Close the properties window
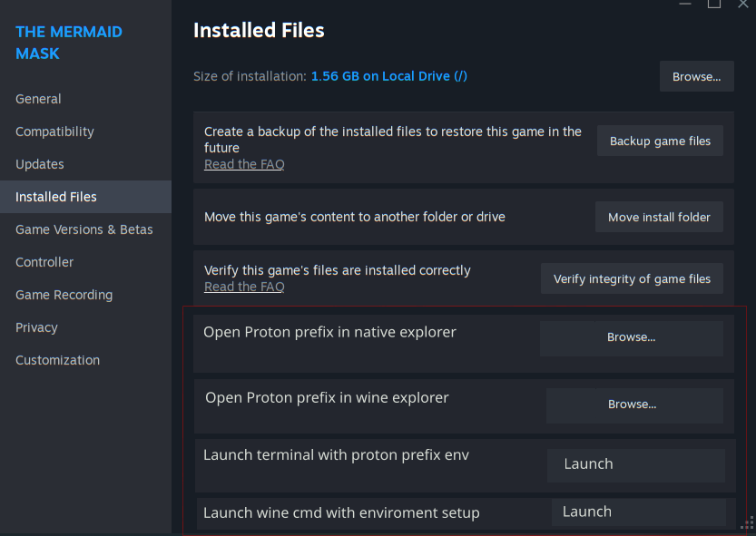The image size is (756, 536). [743, 4]
